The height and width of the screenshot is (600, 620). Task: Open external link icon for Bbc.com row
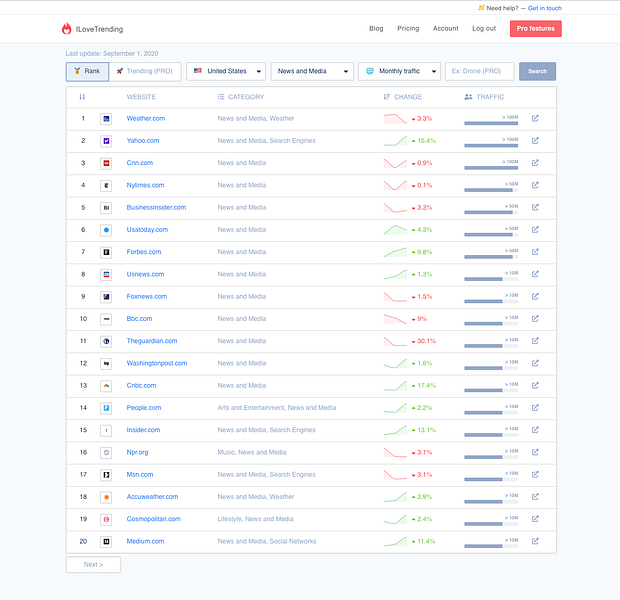[535, 318]
